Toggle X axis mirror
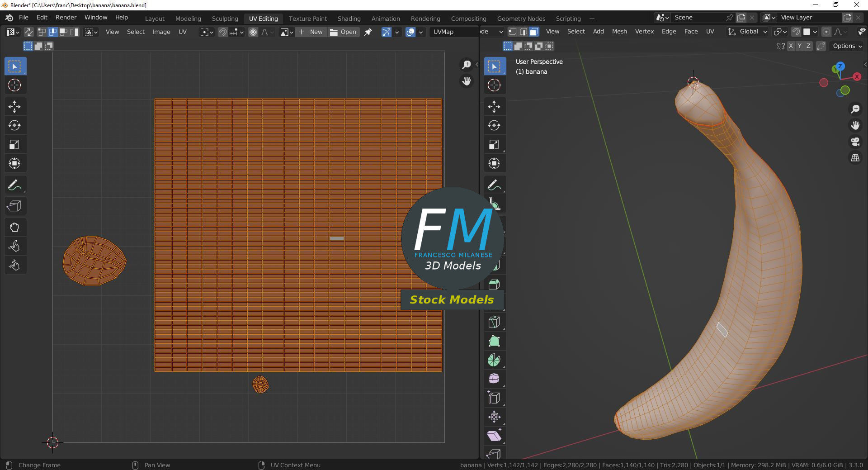 791,46
